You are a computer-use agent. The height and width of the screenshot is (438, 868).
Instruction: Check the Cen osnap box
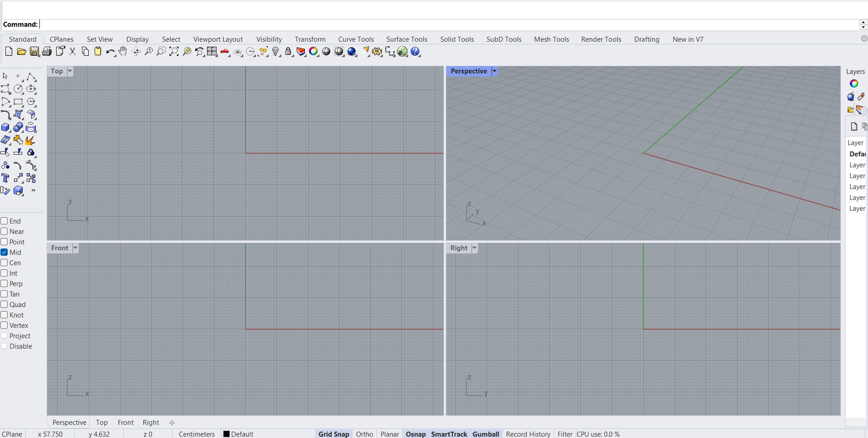point(5,263)
